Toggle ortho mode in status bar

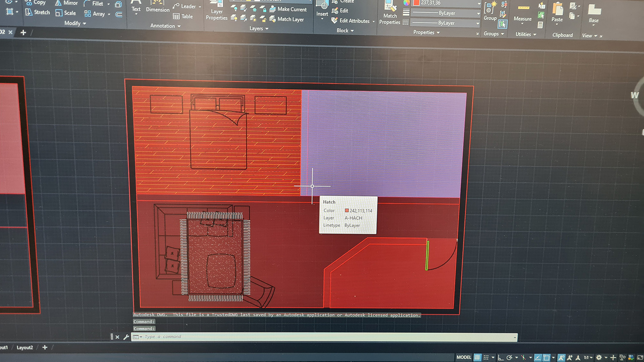click(501, 357)
